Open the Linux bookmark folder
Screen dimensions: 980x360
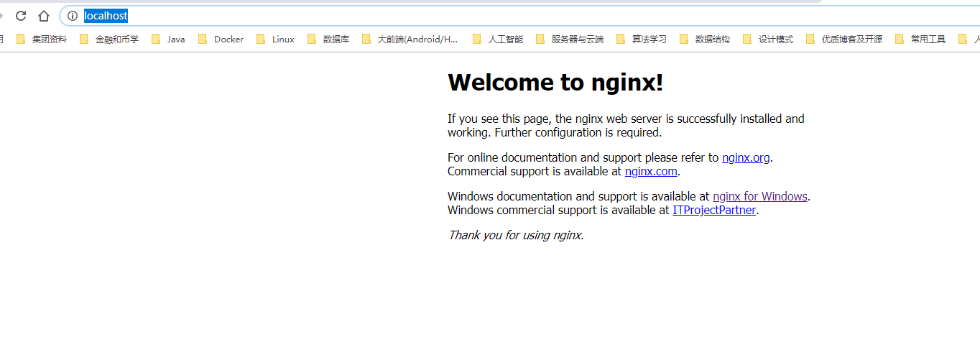[275, 40]
